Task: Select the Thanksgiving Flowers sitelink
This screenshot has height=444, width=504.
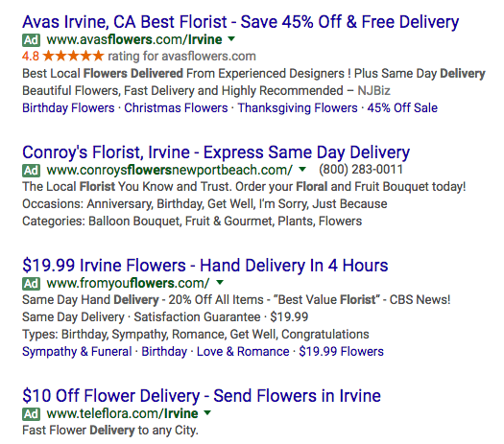Action: point(298,108)
